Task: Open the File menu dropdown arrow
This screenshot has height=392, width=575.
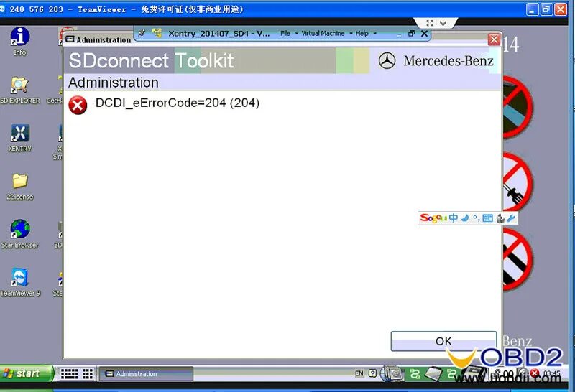Action: pos(297,33)
